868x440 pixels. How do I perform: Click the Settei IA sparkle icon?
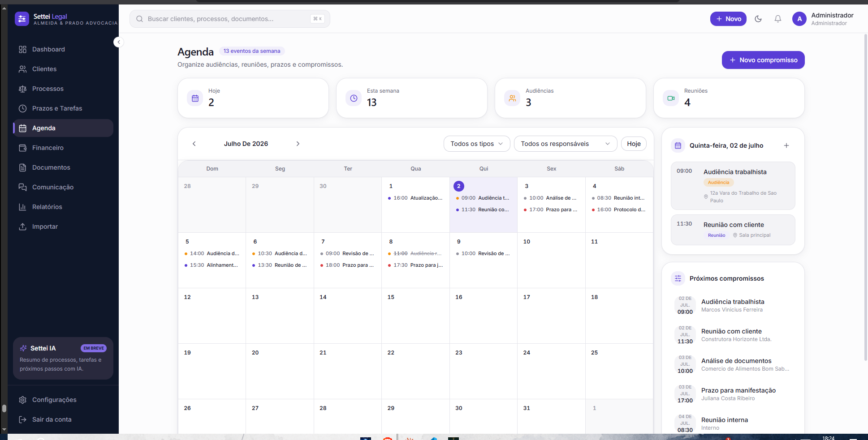(x=23, y=348)
